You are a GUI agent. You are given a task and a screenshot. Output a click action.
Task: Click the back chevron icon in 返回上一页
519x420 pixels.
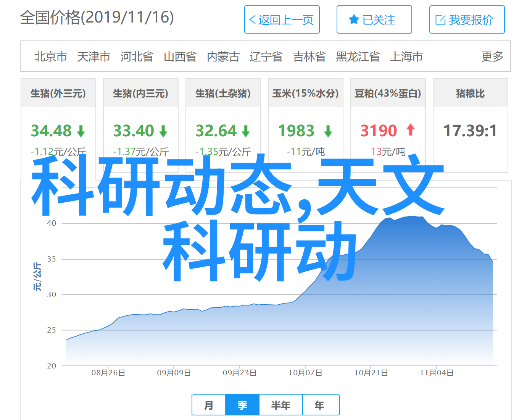point(252,19)
